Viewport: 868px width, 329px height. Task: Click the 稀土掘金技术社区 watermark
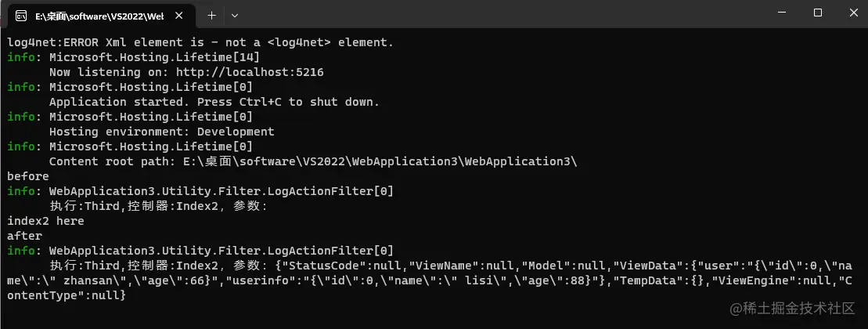(x=794, y=309)
